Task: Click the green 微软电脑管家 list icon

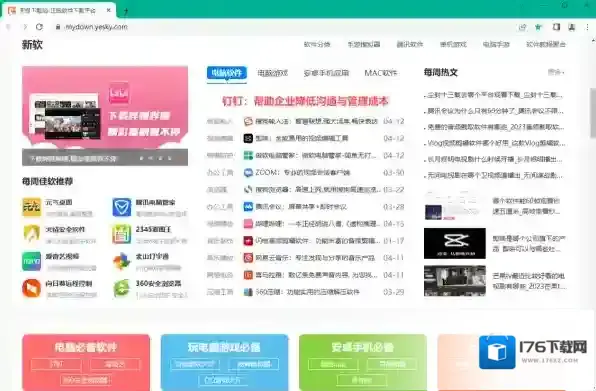Action: point(248,155)
